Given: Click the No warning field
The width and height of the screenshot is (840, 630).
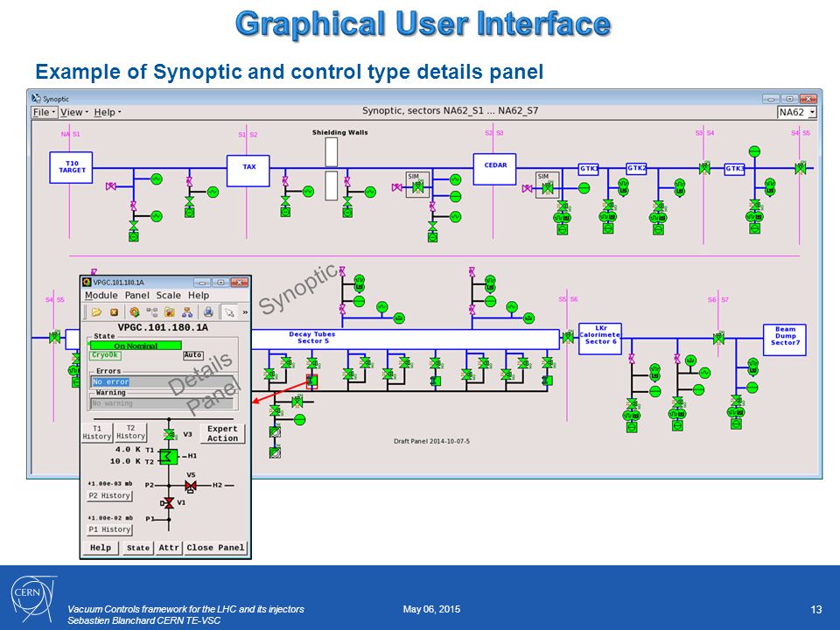Looking at the screenshot, I should coord(163,403).
